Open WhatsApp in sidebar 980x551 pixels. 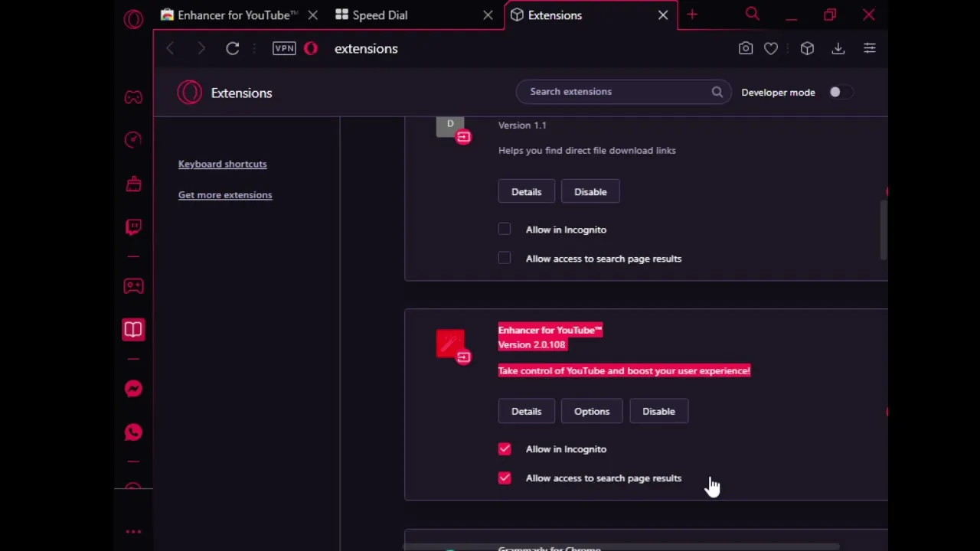133,432
